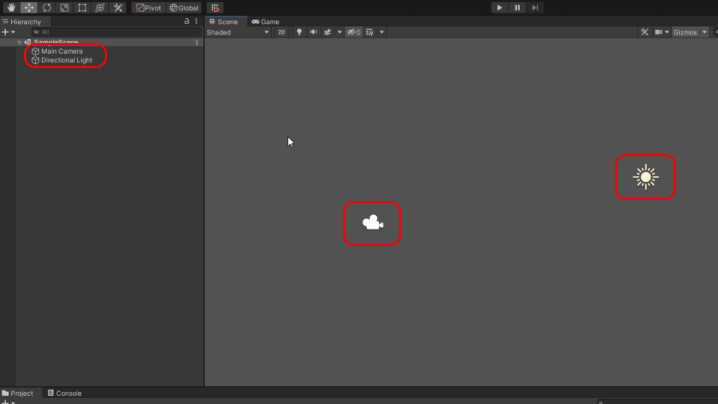
Task: Select the Rotate tool
Action: (x=47, y=8)
